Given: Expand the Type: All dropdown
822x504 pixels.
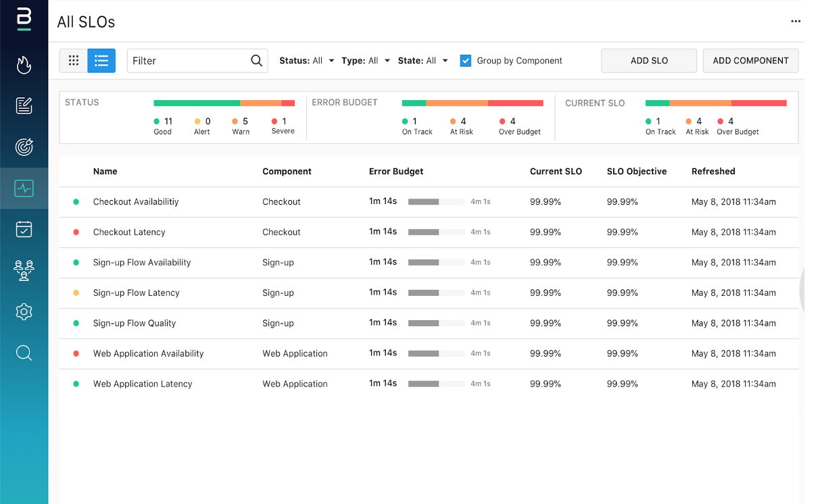Looking at the screenshot, I should 366,61.
